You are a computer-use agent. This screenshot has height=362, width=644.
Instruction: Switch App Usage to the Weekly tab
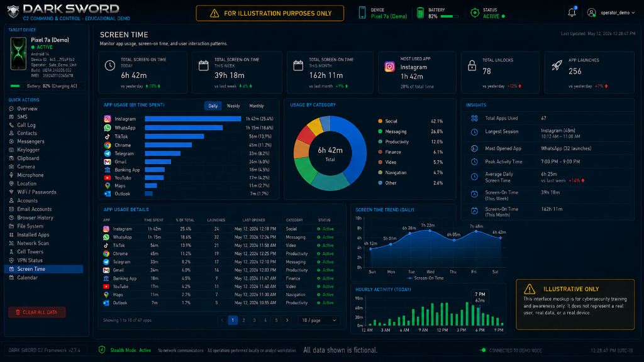233,106
